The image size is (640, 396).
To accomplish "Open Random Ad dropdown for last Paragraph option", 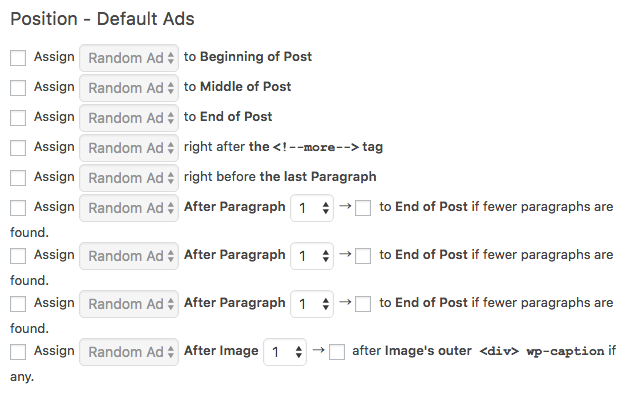I will 129,178.
